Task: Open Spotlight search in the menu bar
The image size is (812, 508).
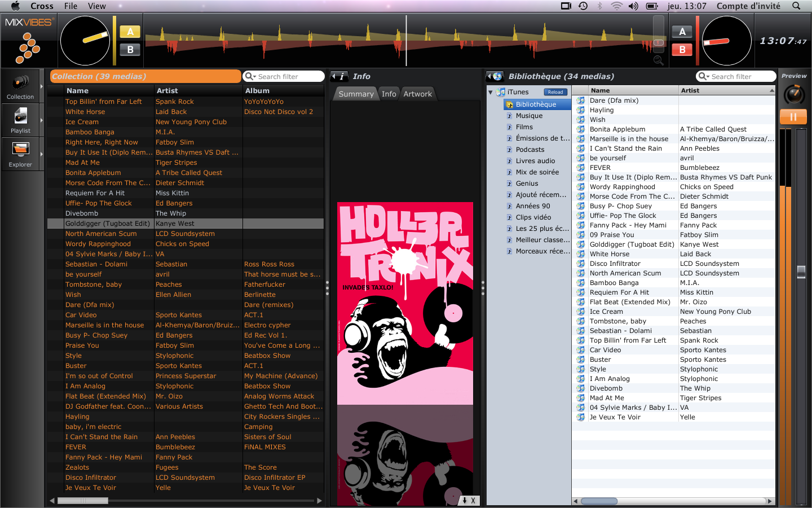Action: coord(796,6)
